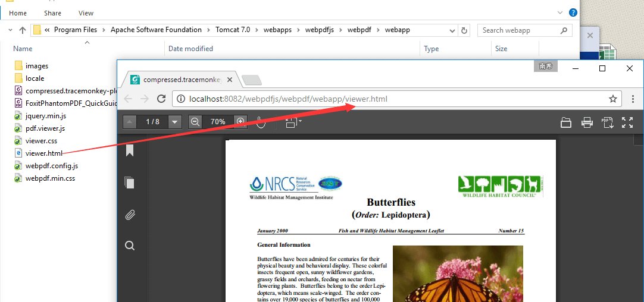Open a file with folder icon
This screenshot has height=302, width=644.
tap(566, 122)
